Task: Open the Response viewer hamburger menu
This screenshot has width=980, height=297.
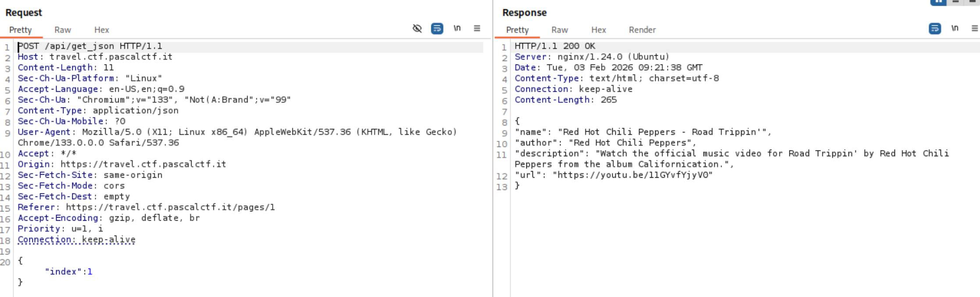Action: click(974, 29)
